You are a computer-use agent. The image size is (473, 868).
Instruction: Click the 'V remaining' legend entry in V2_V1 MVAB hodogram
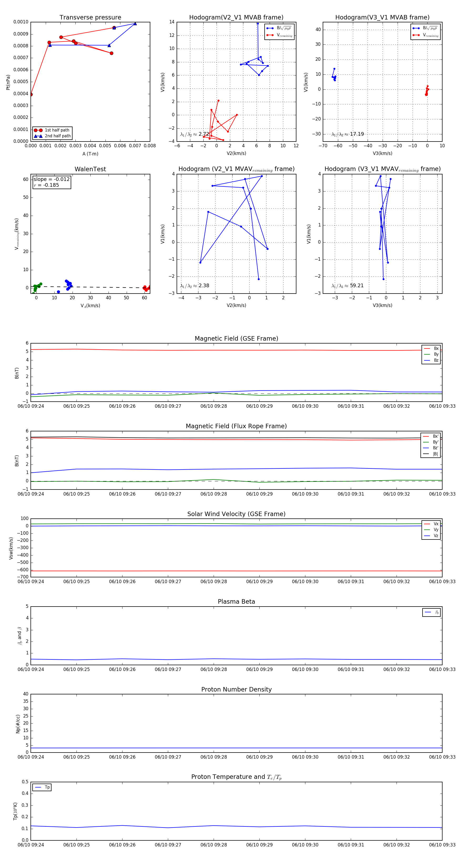click(x=279, y=35)
